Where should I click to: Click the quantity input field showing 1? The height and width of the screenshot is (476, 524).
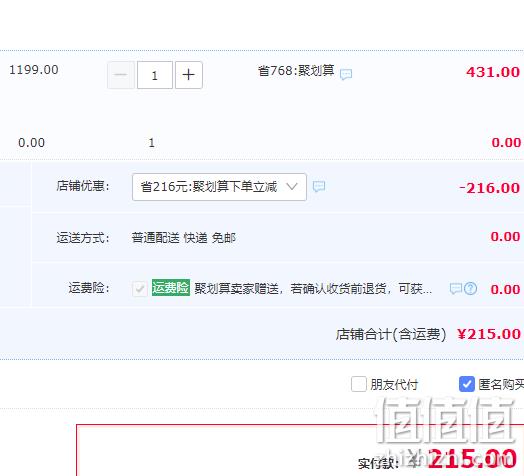click(155, 75)
